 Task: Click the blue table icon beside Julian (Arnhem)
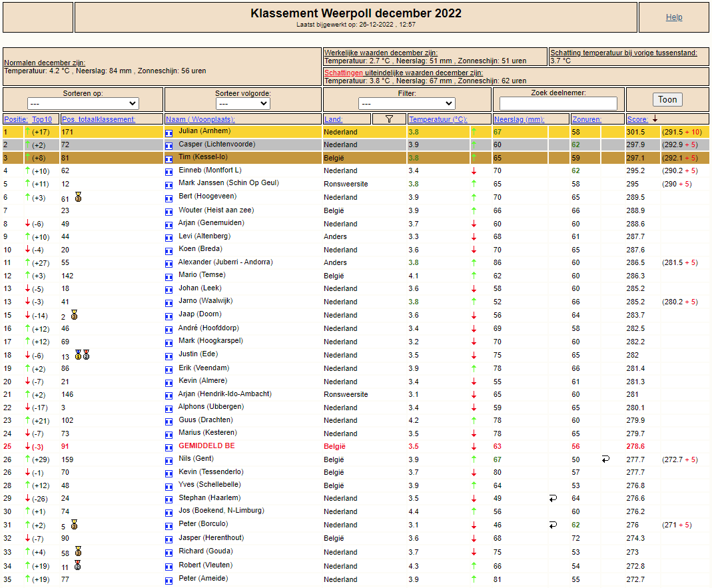pyautogui.click(x=169, y=133)
